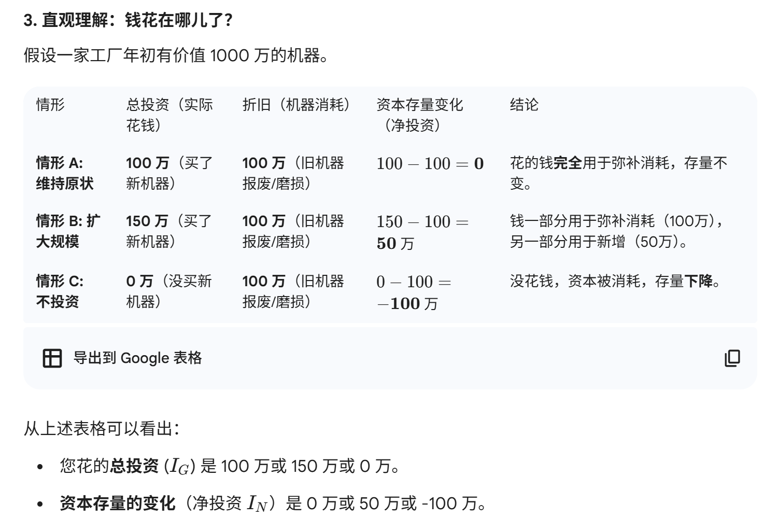Screen dimensions: 777x532
Task: Click the 情形 column header
Action: (x=50, y=105)
